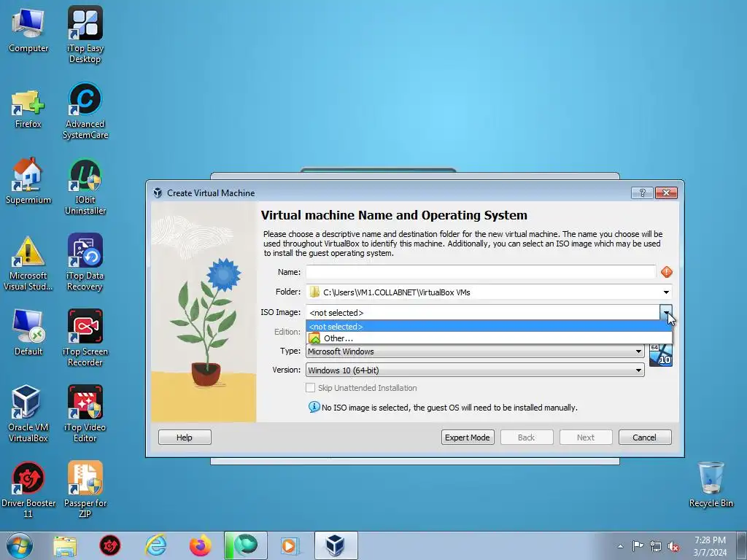Screen dimensions: 747x560
Task: Open Supermium desktop shortcut
Action: tap(28, 181)
